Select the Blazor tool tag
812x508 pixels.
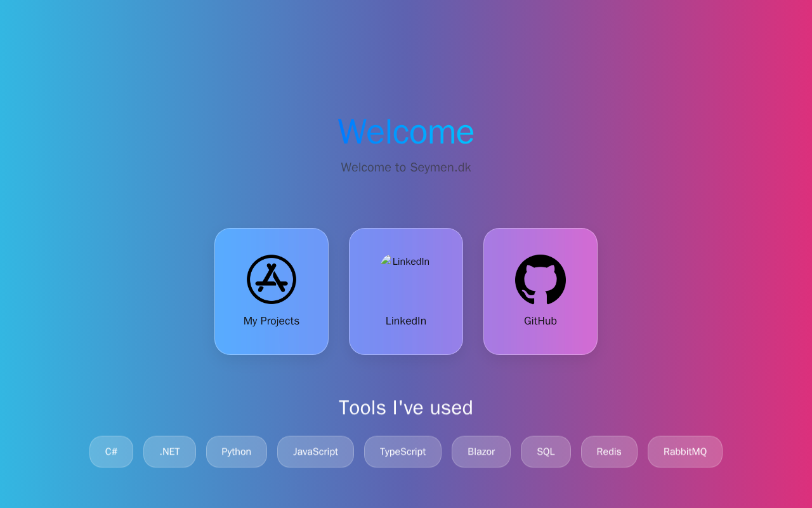(481, 451)
